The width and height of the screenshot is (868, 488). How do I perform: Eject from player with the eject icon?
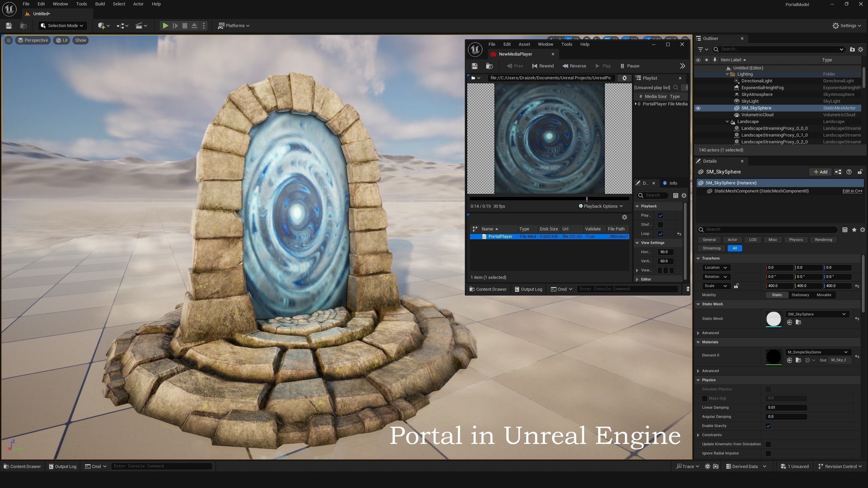coord(194,26)
